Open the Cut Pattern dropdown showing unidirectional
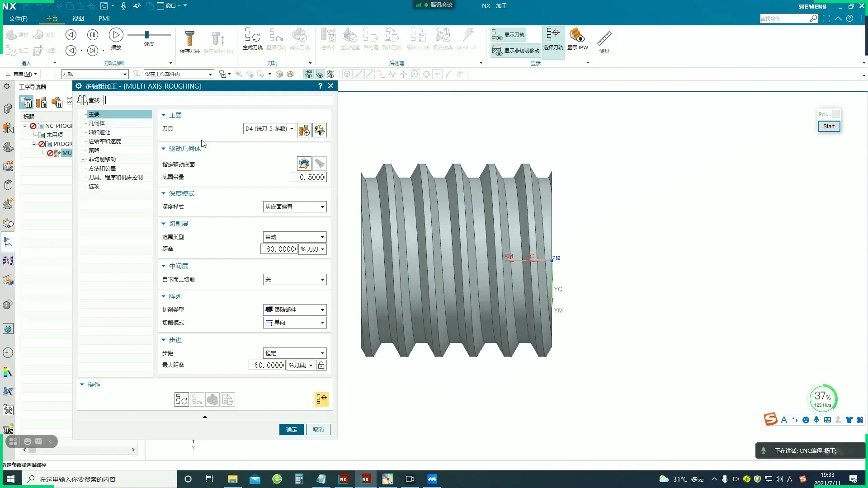Image resolution: width=868 pixels, height=488 pixels. (295, 323)
